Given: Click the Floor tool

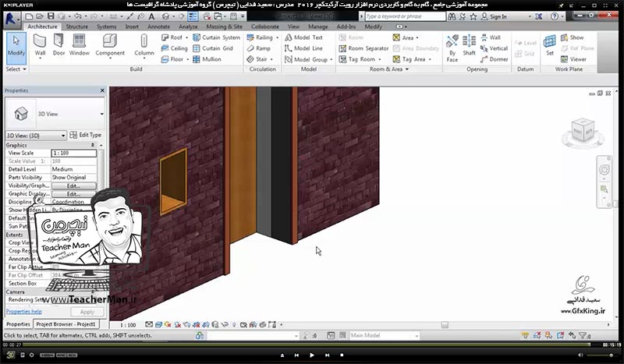Looking at the screenshot, I should tap(172, 59).
